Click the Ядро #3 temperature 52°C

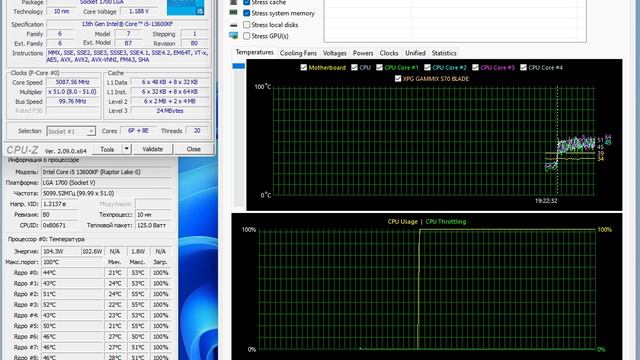click(x=72, y=304)
